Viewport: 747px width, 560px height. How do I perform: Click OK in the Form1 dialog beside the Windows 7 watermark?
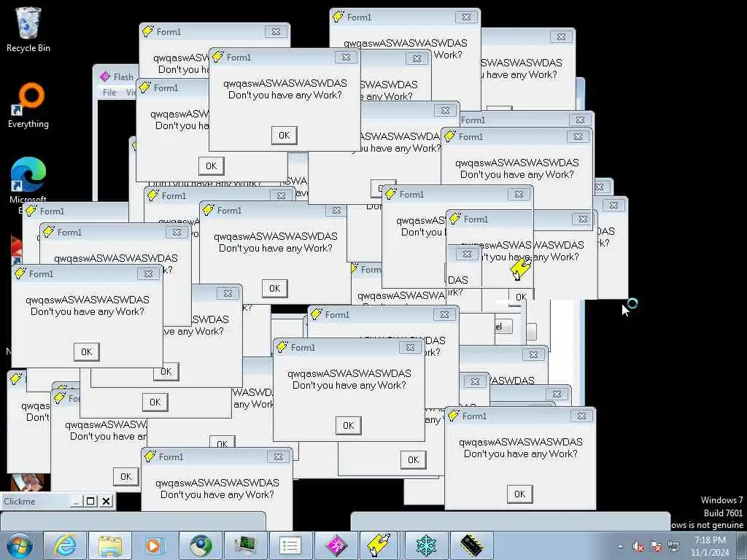coord(519,494)
